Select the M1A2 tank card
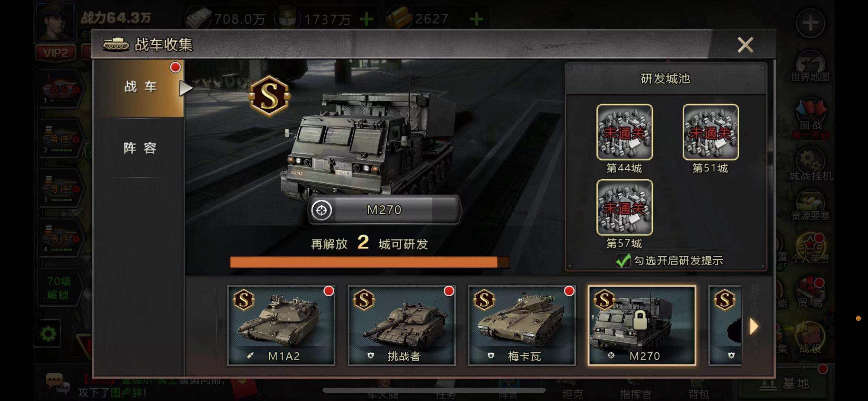The width and height of the screenshot is (868, 401). coord(281,326)
